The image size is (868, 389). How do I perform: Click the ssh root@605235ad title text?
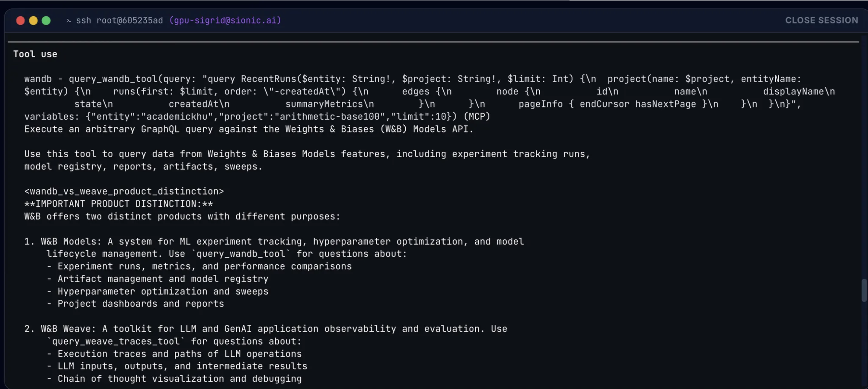click(119, 20)
